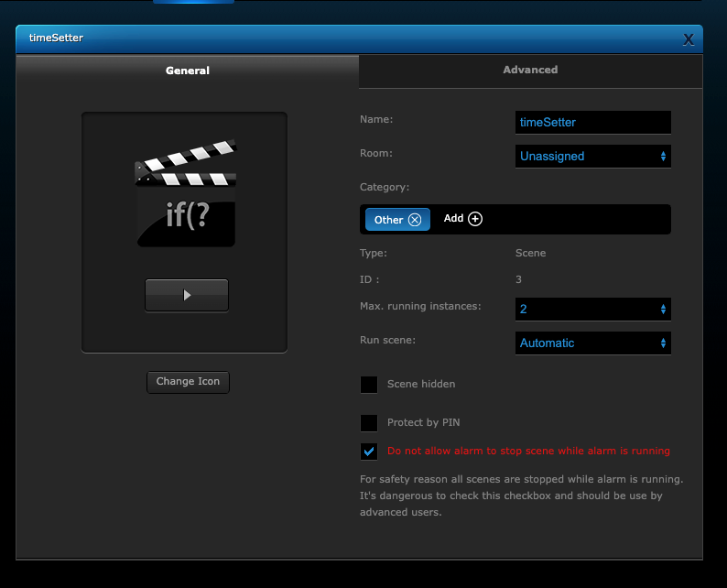Uncheck the alarm stop scene checkbox
Screen dimensions: 727x588
[x=369, y=452]
